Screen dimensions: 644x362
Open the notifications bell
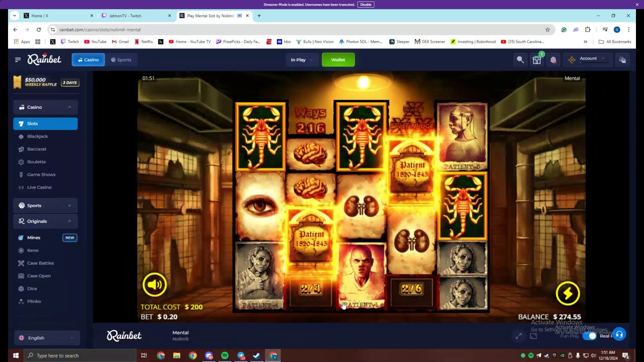pyautogui.click(x=553, y=60)
